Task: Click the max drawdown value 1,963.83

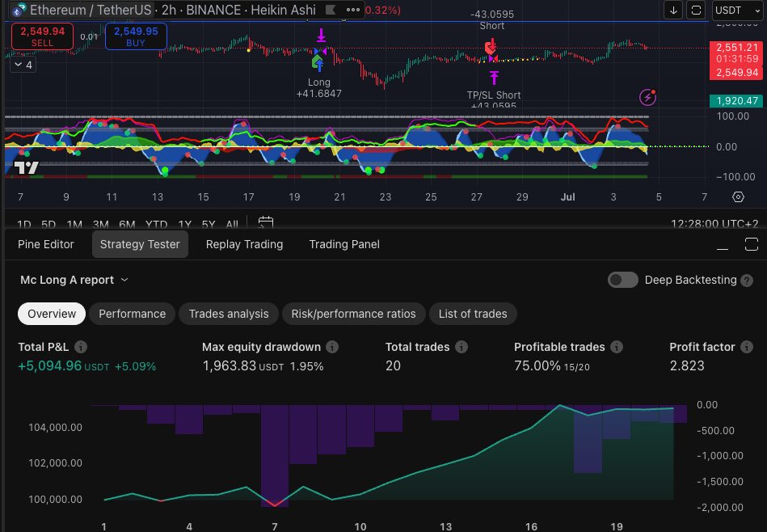Action: click(230, 365)
